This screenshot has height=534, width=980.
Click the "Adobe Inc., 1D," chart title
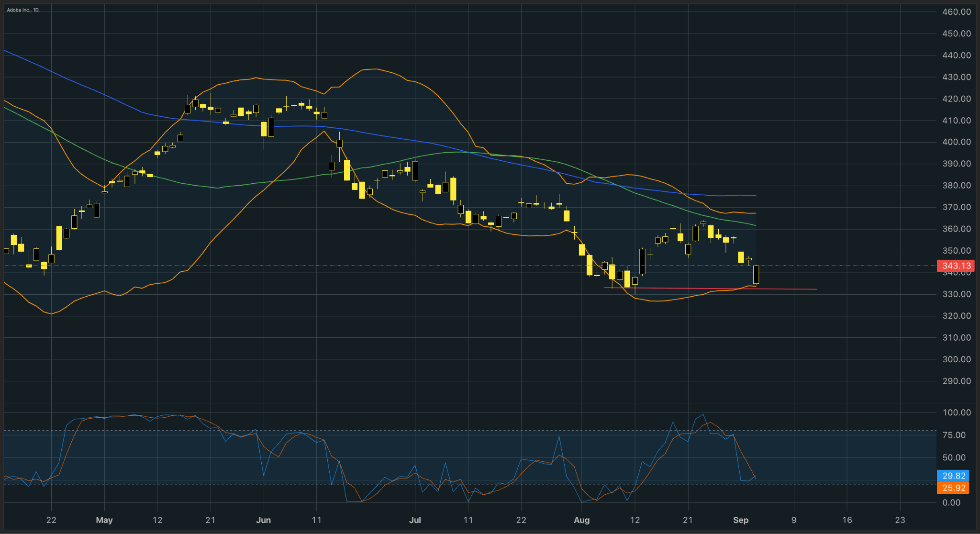[x=23, y=10]
